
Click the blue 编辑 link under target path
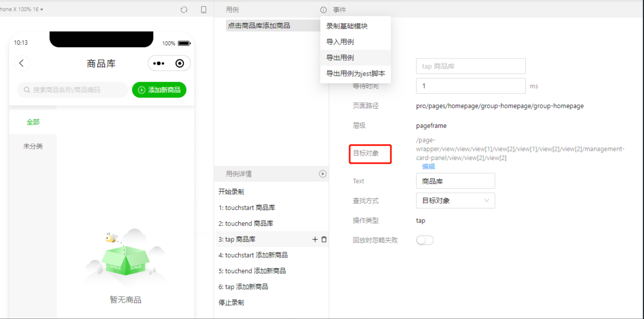pyautogui.click(x=428, y=166)
